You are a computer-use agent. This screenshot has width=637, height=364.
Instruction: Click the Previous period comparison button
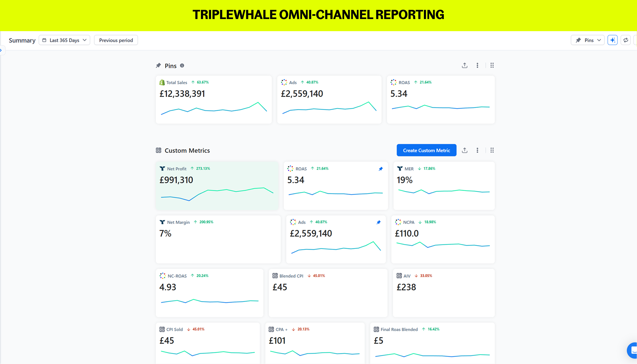click(x=116, y=40)
